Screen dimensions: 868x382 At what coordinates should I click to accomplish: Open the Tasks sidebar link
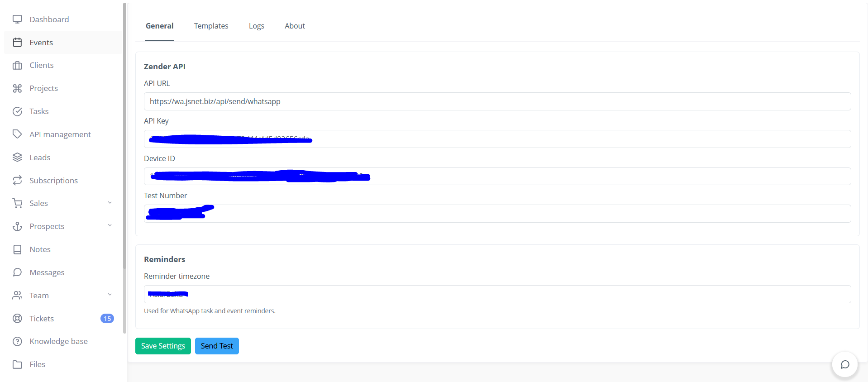(x=39, y=111)
